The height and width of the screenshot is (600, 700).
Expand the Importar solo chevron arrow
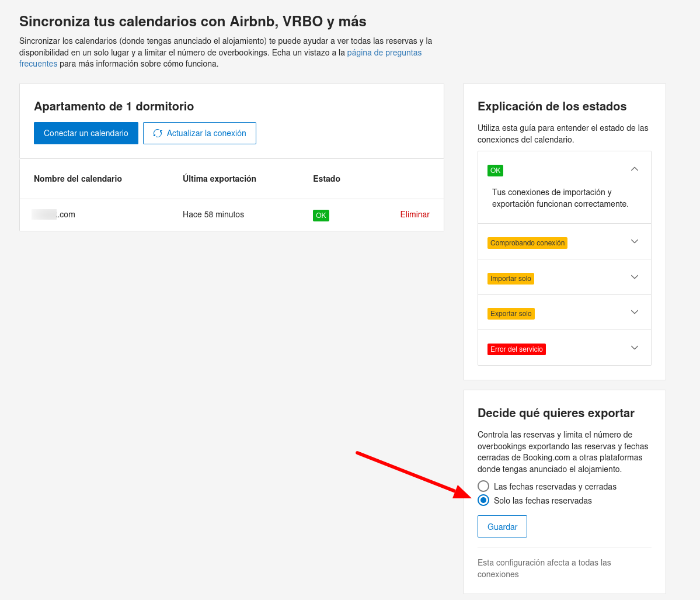(x=635, y=277)
